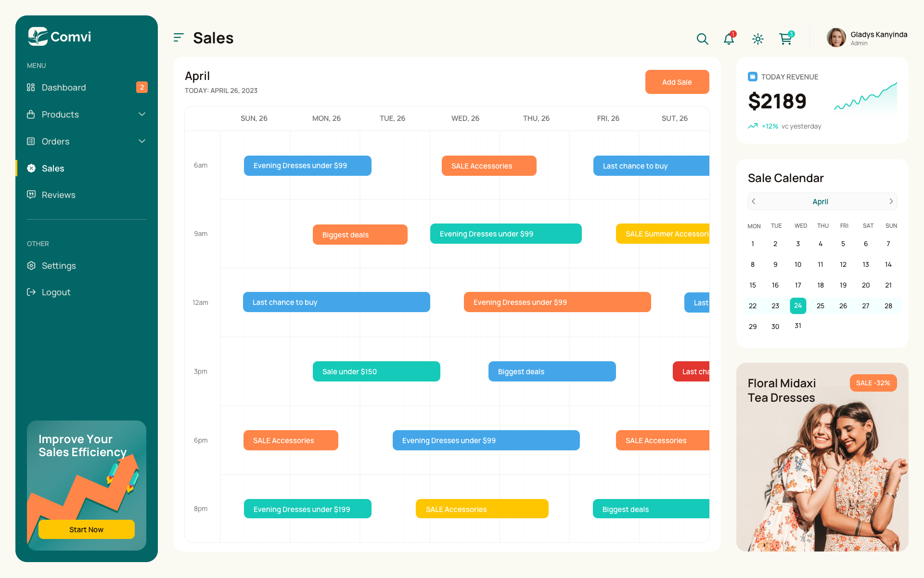
Task: Select the Sales menu item
Action: coord(53,168)
